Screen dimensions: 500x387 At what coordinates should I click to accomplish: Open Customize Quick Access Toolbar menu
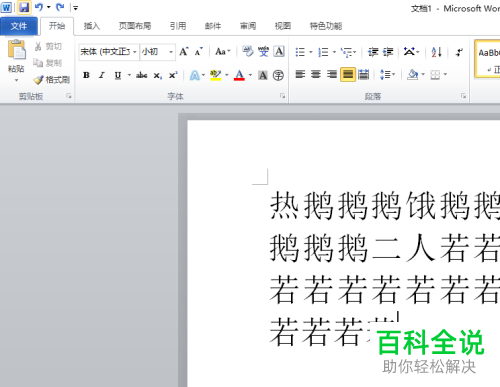tap(76, 8)
